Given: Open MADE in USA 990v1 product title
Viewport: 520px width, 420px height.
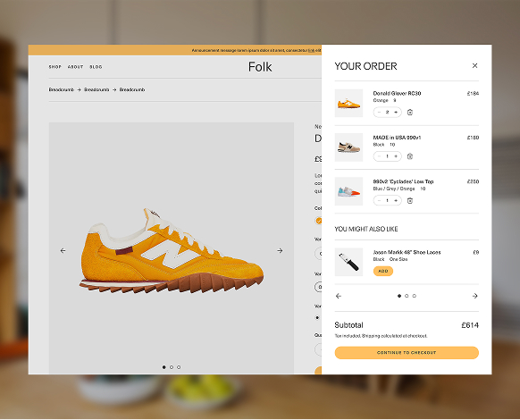Looking at the screenshot, I should [x=397, y=138].
